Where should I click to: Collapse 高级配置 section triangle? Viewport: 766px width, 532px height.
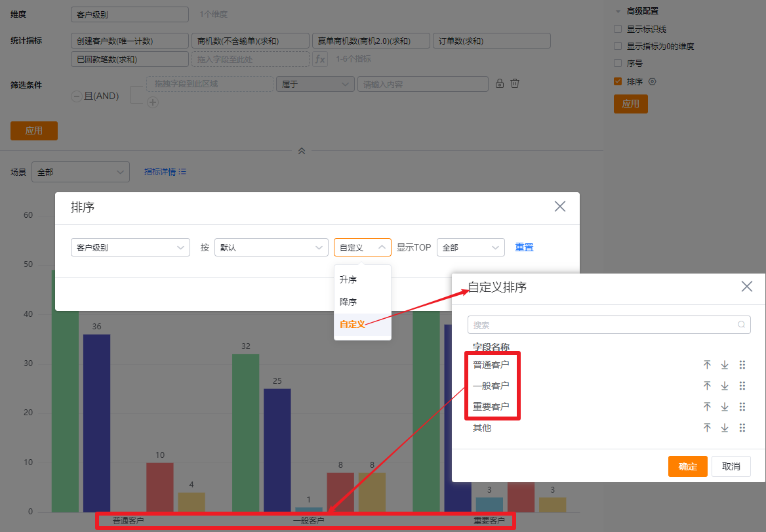click(618, 11)
